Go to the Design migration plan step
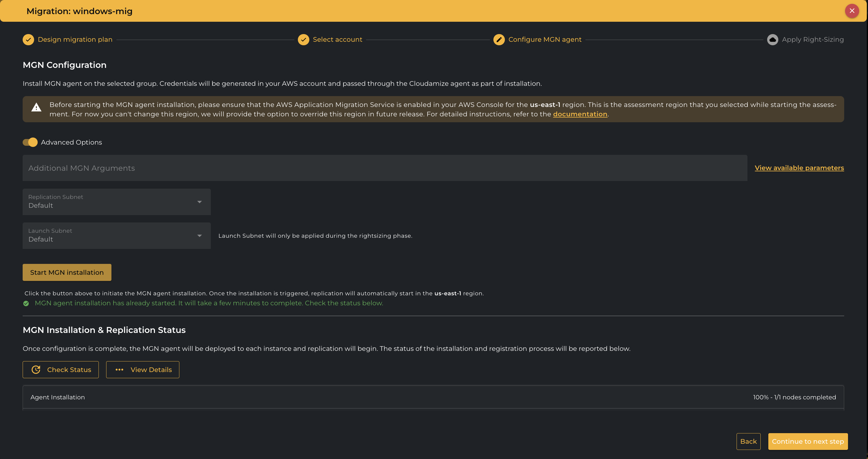The width and height of the screenshot is (868, 459). click(75, 40)
